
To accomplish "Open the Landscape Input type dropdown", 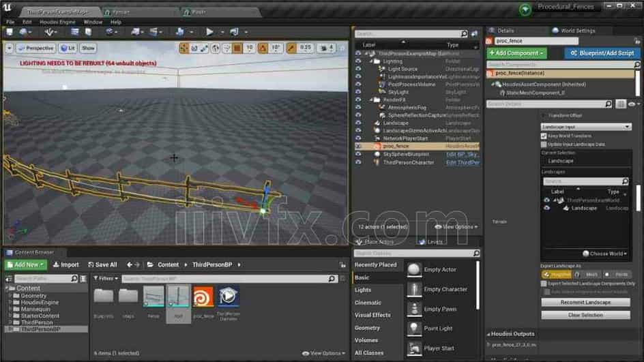I will coord(586,127).
